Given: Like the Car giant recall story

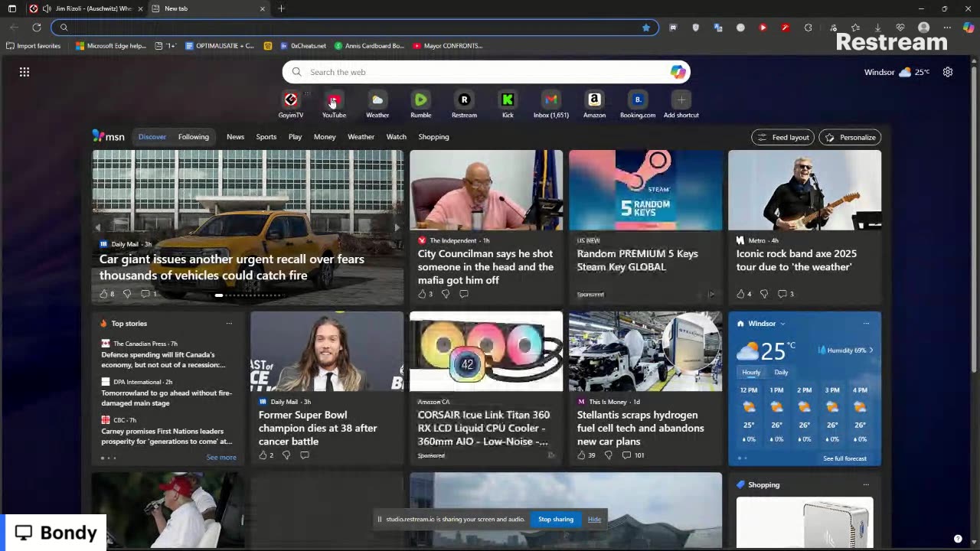Looking at the screenshot, I should [x=103, y=294].
